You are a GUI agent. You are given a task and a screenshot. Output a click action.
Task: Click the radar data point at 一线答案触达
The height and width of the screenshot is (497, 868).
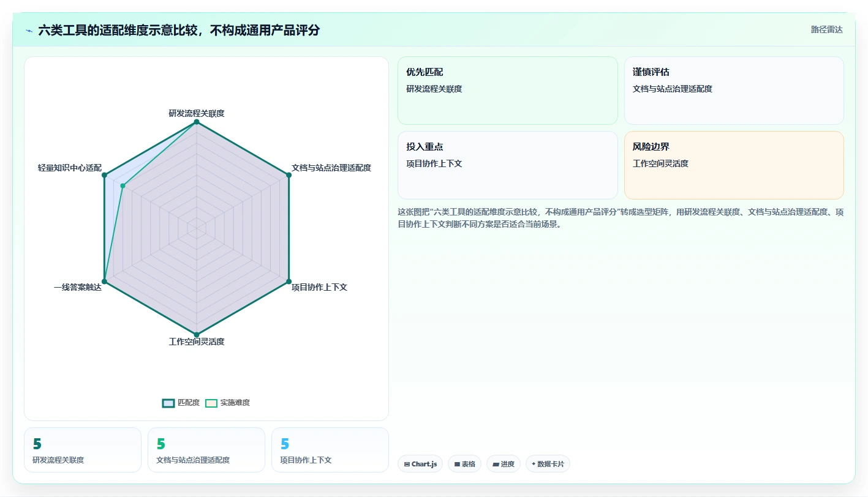[105, 282]
